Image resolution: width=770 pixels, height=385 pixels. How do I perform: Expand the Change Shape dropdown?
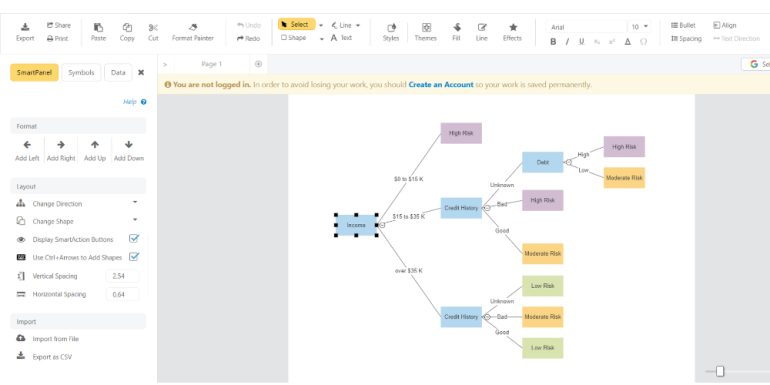[x=136, y=220]
